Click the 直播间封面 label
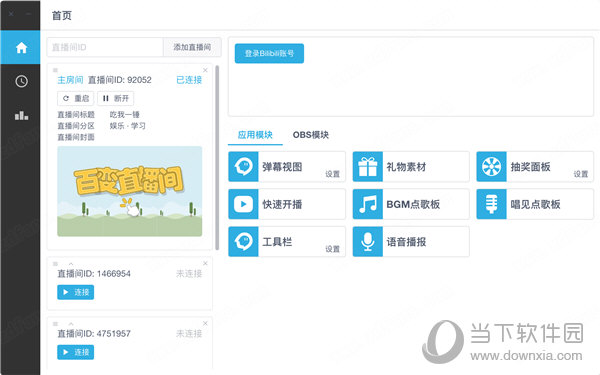Image resolution: width=600 pixels, height=375 pixels. tap(76, 137)
